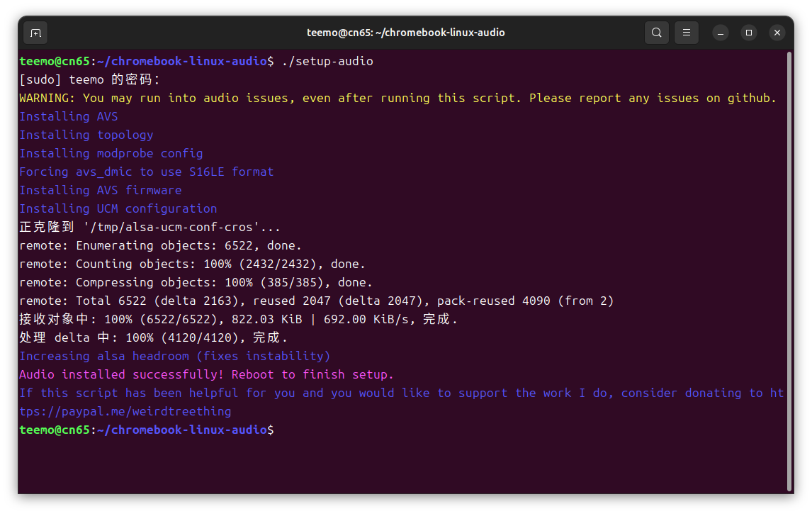Click the 'Installing AVS firmware' line

click(x=101, y=190)
